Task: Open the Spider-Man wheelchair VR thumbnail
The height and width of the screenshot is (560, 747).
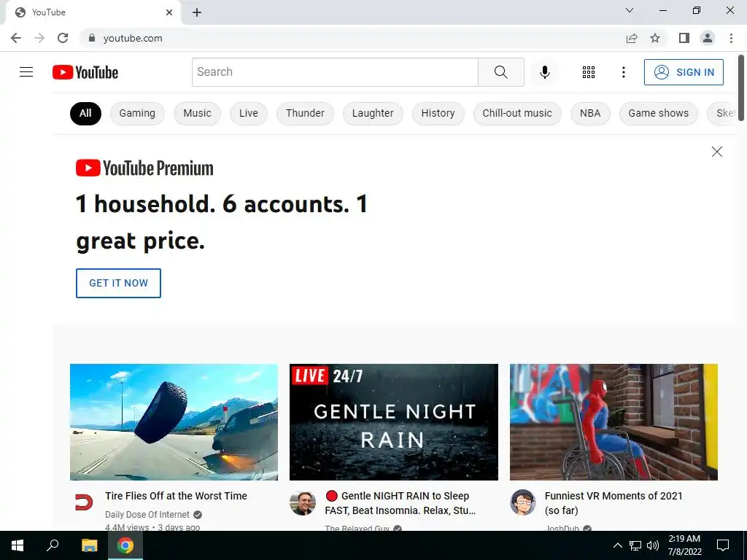Action: click(614, 422)
